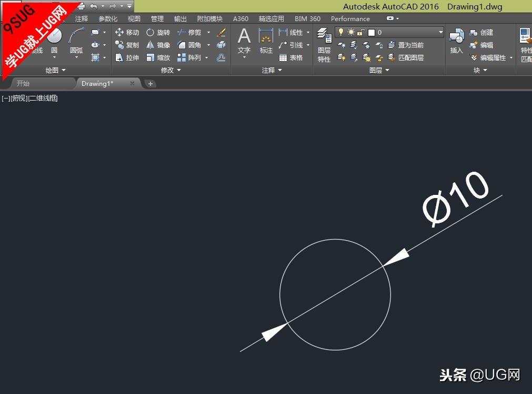Open the undo history dropdown arrow
The width and height of the screenshot is (532, 394).
click(x=103, y=6)
